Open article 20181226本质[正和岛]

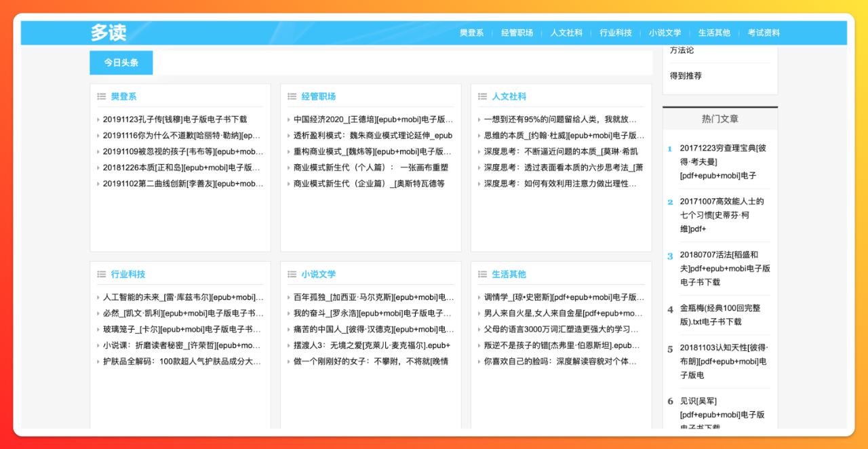pyautogui.click(x=182, y=168)
